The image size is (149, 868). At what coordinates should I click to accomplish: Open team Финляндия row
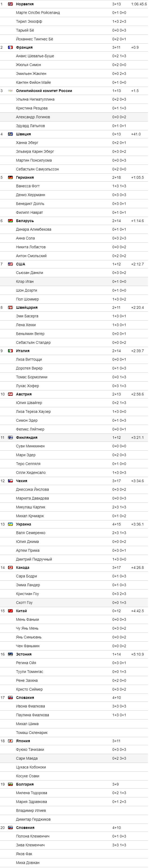click(x=74, y=438)
